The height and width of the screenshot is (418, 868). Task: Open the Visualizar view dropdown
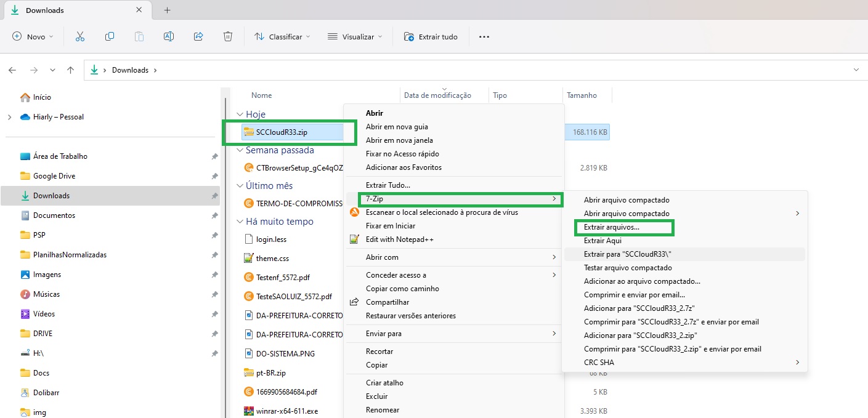(355, 37)
